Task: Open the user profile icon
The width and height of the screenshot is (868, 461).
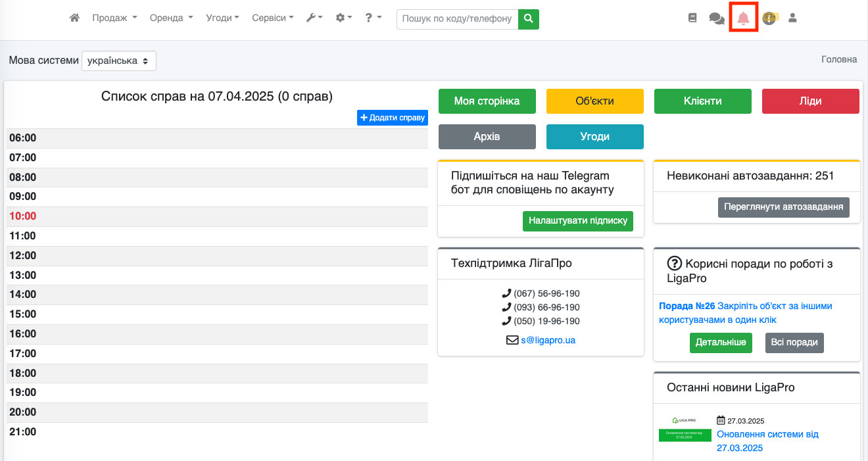Action: pos(792,18)
